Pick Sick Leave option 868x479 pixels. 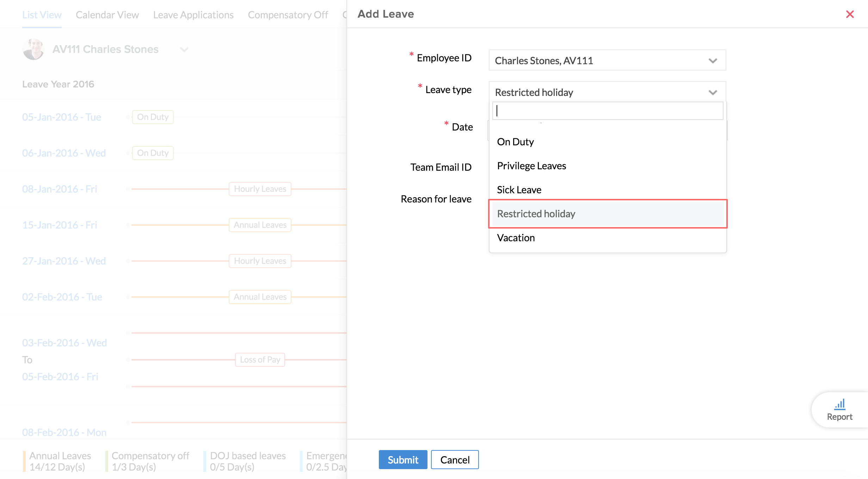pyautogui.click(x=519, y=190)
